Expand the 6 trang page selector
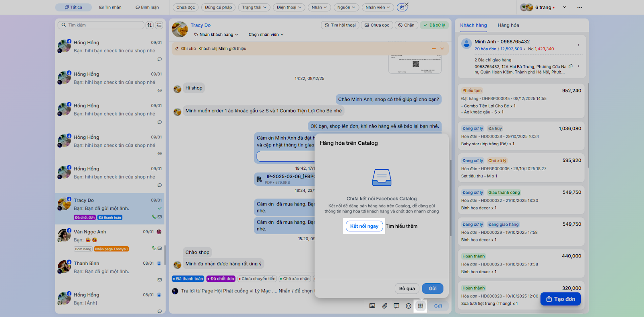644x317 pixels. click(x=564, y=7)
